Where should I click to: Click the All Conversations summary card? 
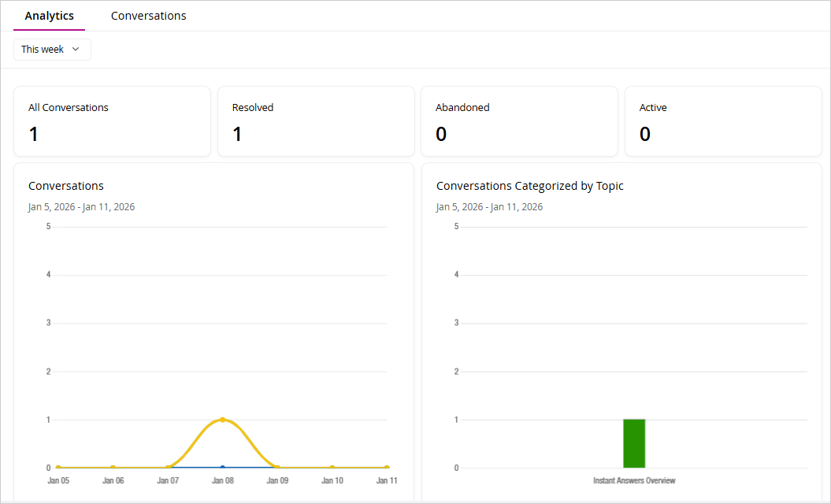point(113,121)
